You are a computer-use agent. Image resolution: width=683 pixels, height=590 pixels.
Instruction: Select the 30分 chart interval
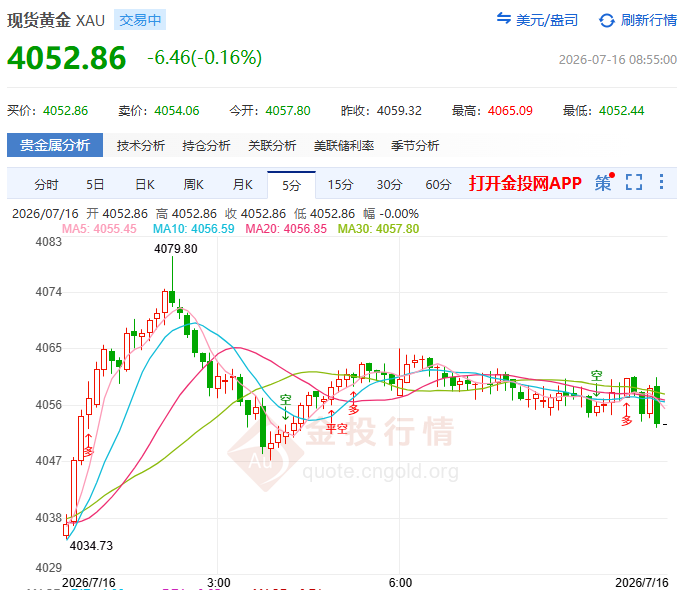point(389,185)
